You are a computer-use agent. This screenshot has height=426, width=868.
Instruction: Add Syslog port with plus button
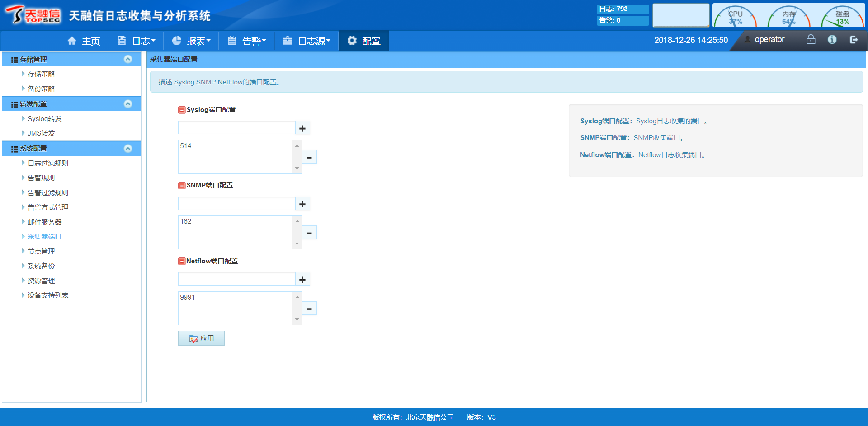point(302,128)
